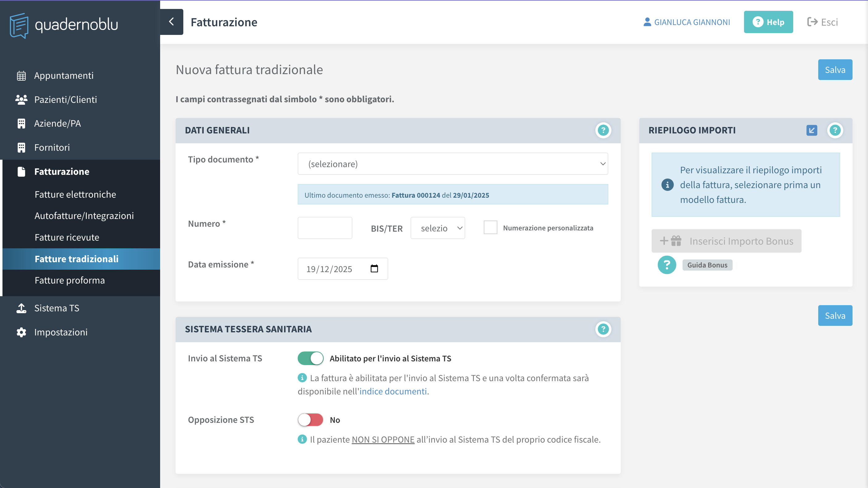Click the Salva button
The height and width of the screenshot is (488, 868).
(x=835, y=70)
